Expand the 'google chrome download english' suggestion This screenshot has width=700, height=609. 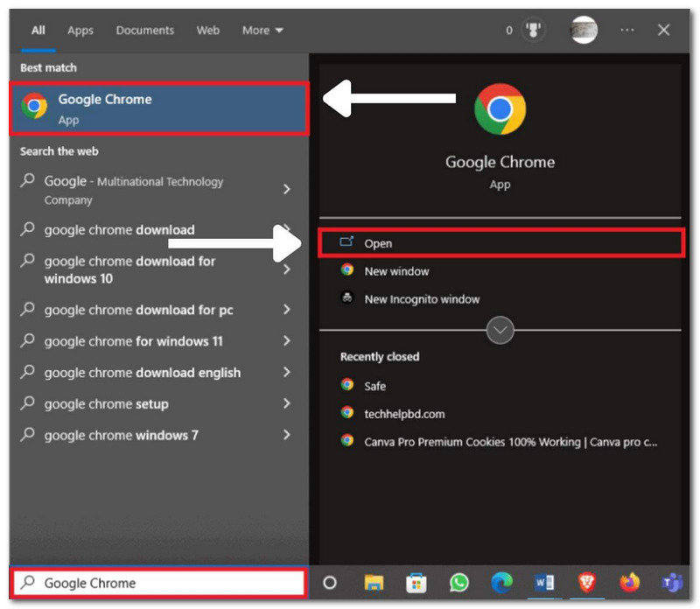[x=287, y=373]
